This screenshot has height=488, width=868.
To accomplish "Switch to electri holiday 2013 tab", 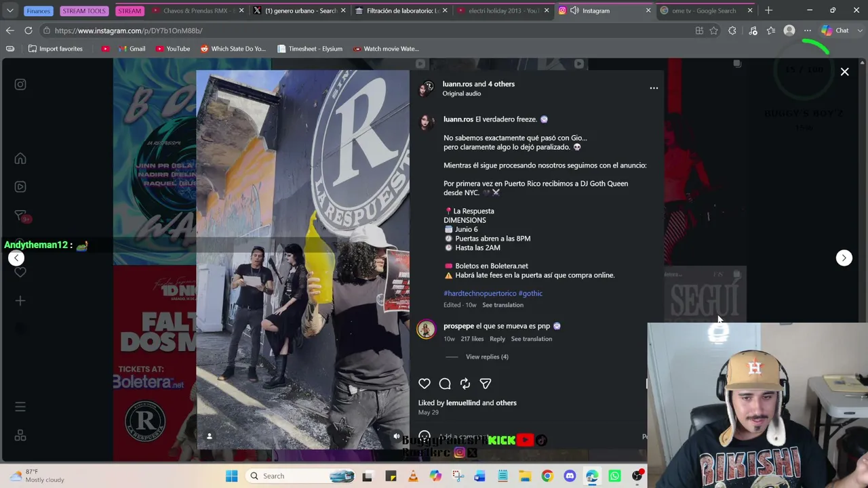I will tap(502, 11).
